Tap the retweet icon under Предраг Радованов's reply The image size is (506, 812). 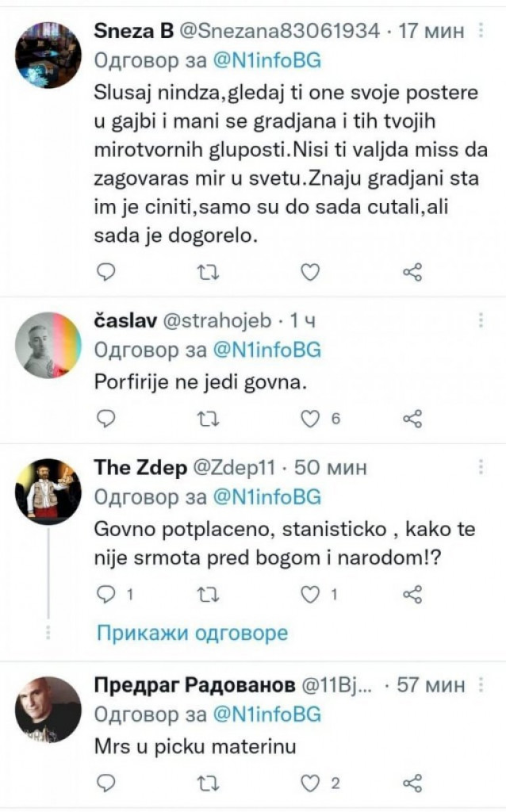click(x=207, y=781)
